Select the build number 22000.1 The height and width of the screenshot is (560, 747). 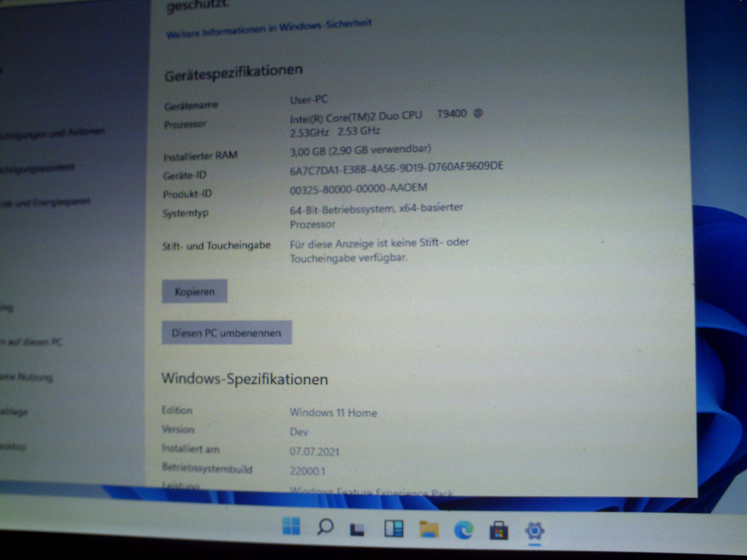coord(307,471)
